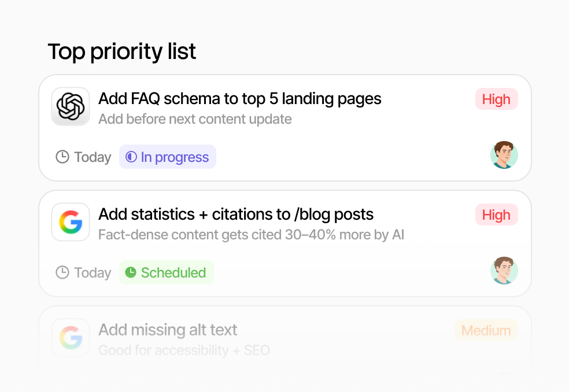Toggle the In progress status badge
This screenshot has height=392, width=569.
[168, 157]
